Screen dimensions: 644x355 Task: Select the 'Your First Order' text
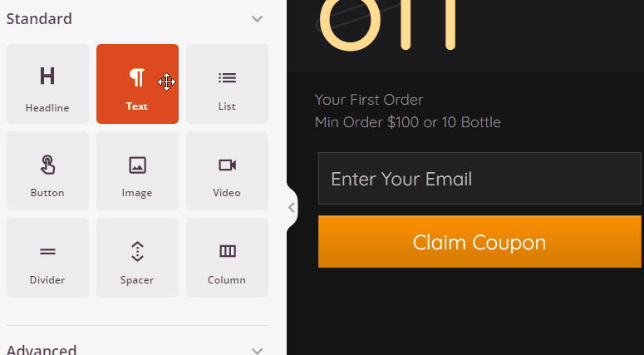pos(369,101)
